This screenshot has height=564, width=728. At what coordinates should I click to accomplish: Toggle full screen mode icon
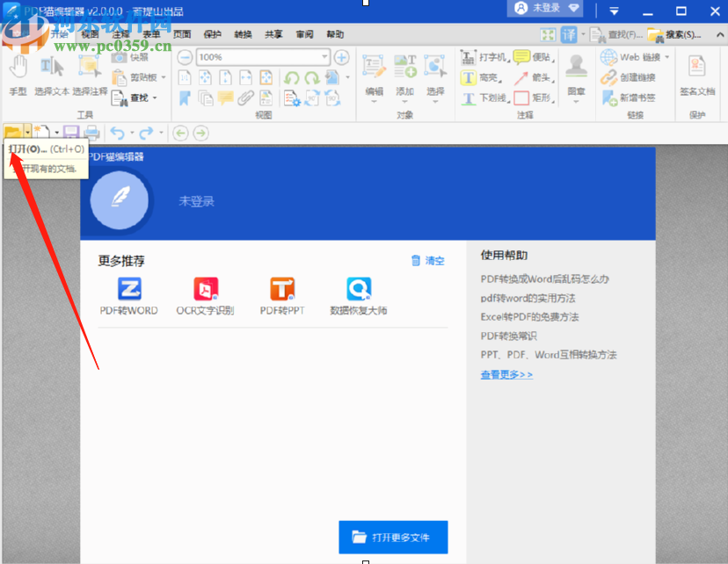coord(548,35)
